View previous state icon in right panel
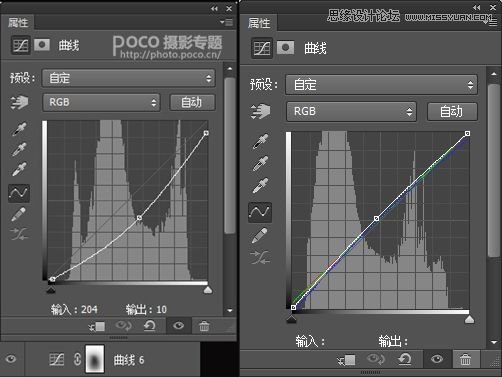 coord(376,359)
